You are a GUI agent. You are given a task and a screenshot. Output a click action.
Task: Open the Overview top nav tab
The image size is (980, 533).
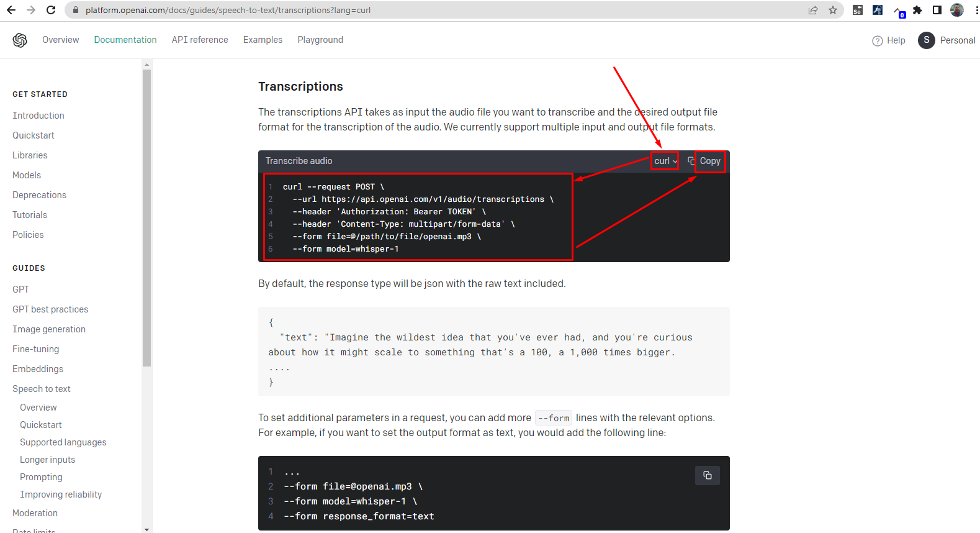coord(60,40)
